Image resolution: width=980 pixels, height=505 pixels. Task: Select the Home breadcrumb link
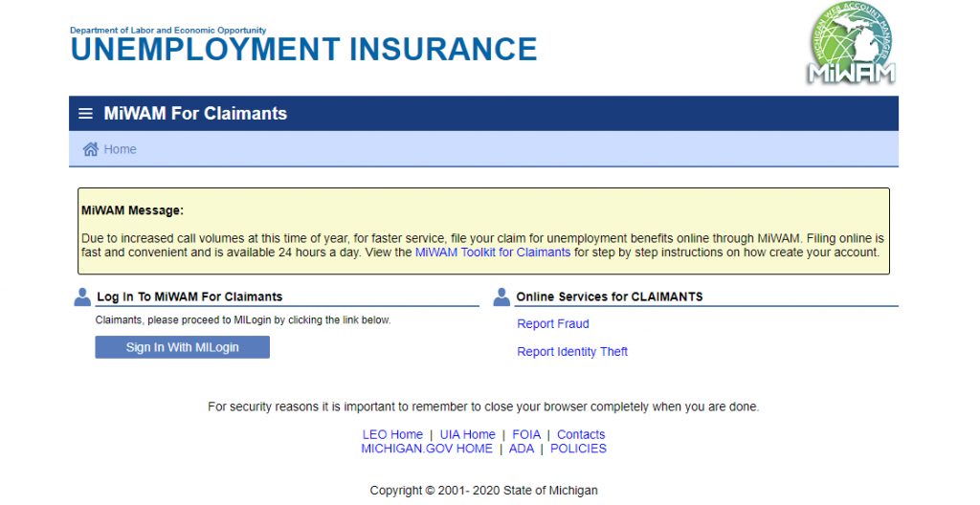coord(120,149)
